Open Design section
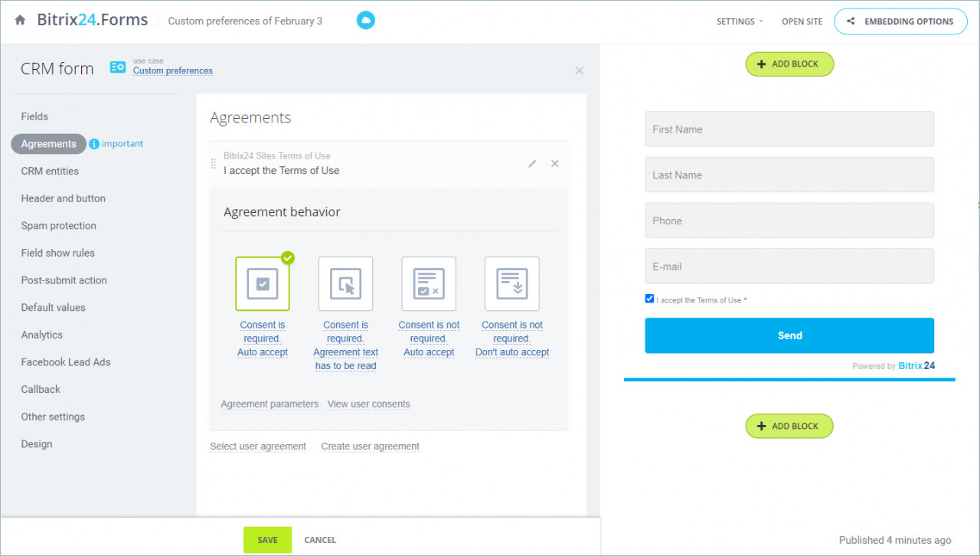Screen dimensions: 980x556 (x=37, y=444)
